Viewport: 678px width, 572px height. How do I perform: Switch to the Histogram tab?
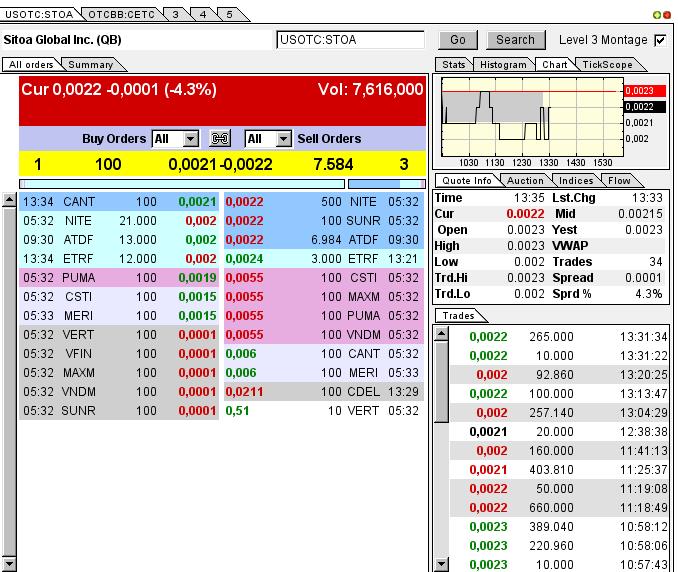coord(502,65)
